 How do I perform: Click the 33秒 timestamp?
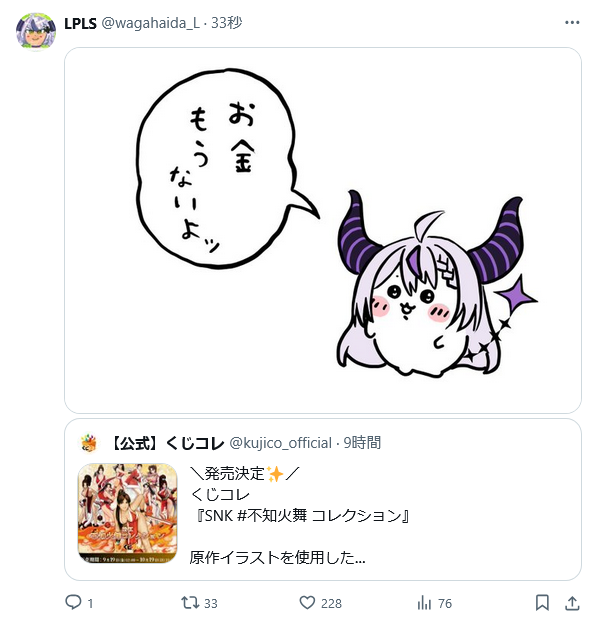[226, 23]
